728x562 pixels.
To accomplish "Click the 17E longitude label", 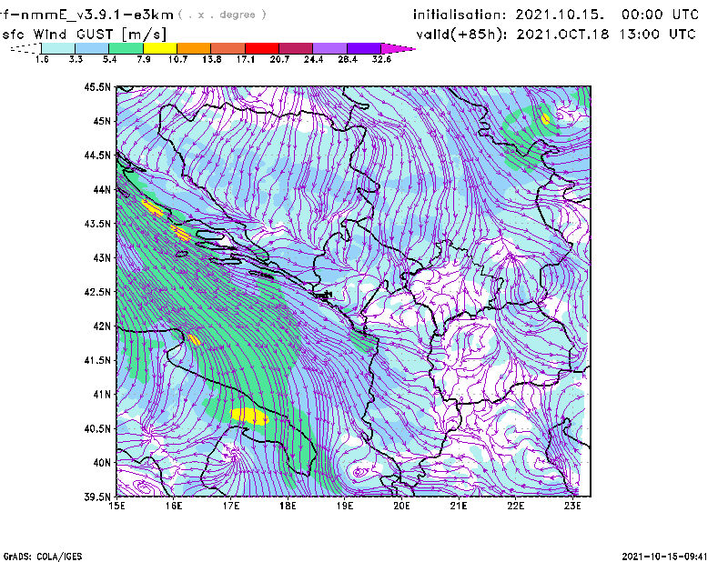I will tap(231, 506).
